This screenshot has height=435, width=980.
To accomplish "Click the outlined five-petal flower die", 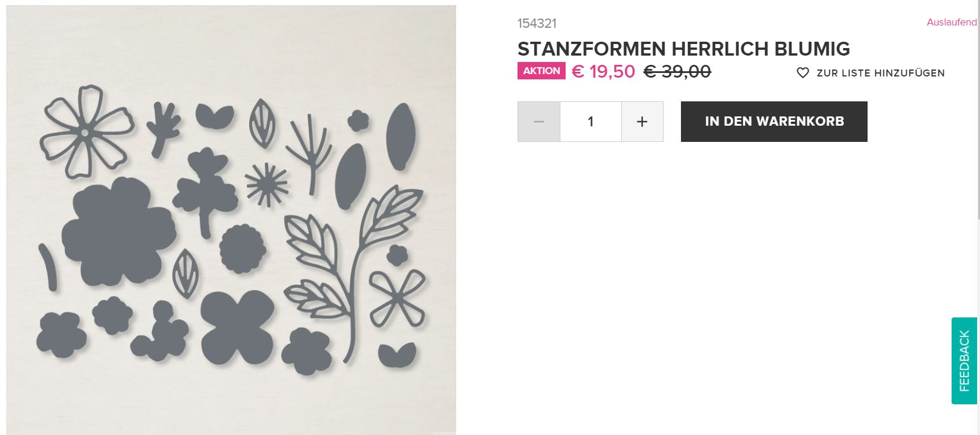I will coord(86,131).
